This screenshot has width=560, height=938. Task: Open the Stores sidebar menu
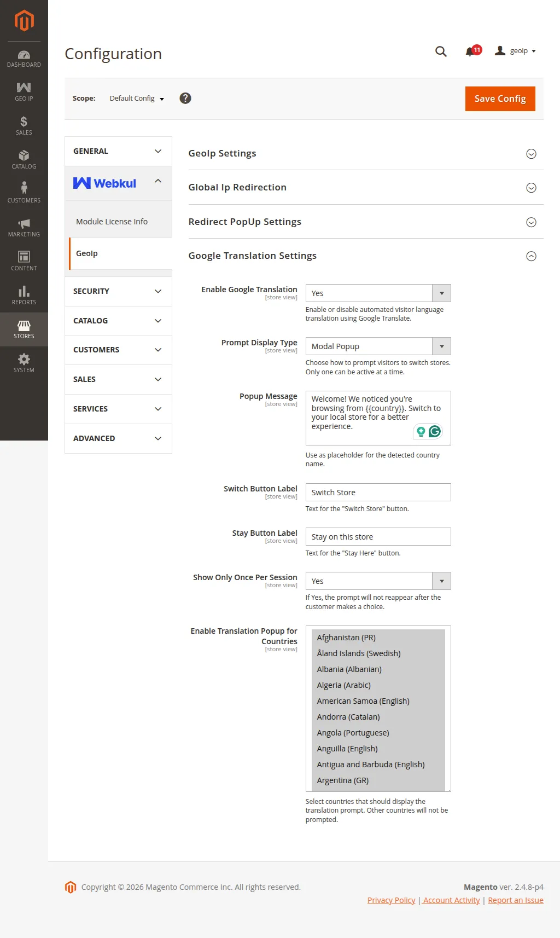click(x=24, y=329)
